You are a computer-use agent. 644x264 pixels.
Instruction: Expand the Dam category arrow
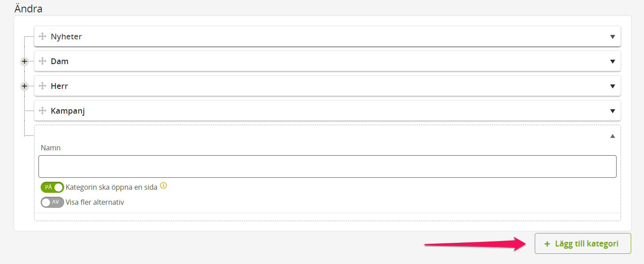(x=613, y=61)
